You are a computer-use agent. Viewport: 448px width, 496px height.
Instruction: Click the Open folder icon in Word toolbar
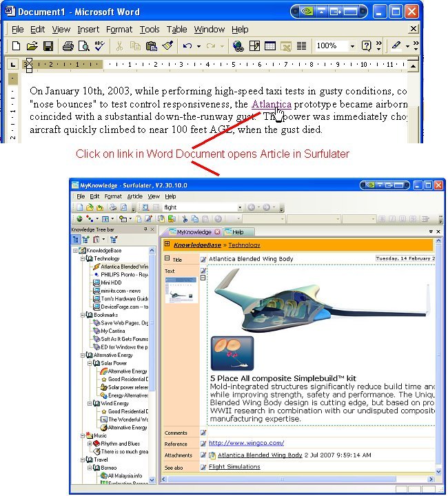click(x=32, y=46)
